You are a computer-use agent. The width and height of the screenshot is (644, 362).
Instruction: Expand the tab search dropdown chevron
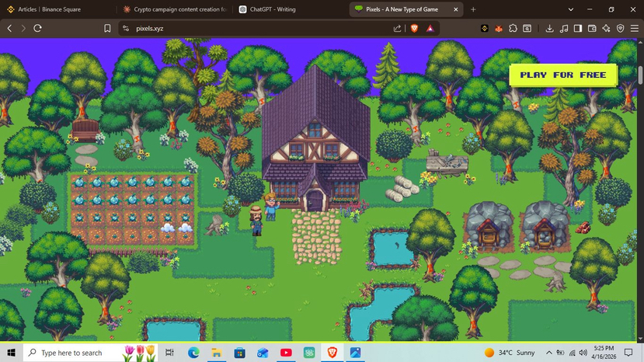pos(570,9)
